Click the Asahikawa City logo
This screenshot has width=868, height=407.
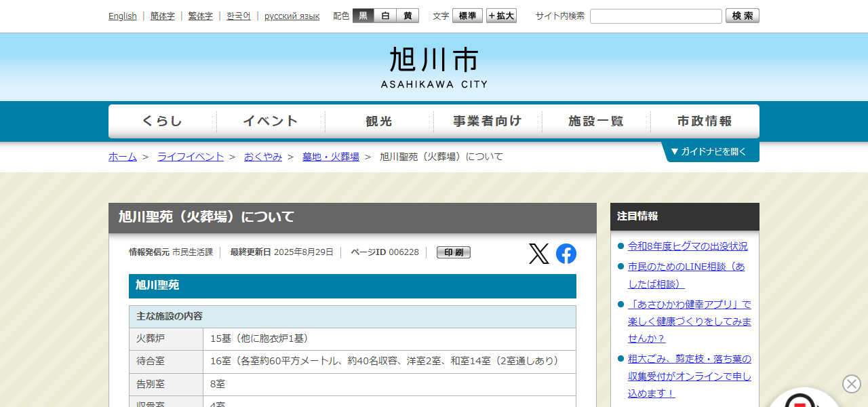click(434, 67)
